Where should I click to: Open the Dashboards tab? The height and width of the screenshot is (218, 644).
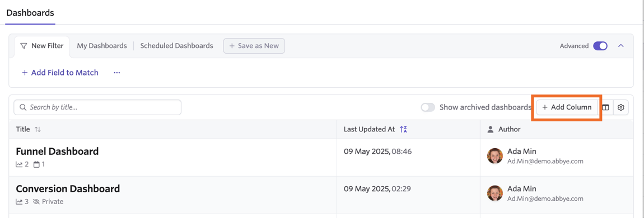pyautogui.click(x=30, y=13)
